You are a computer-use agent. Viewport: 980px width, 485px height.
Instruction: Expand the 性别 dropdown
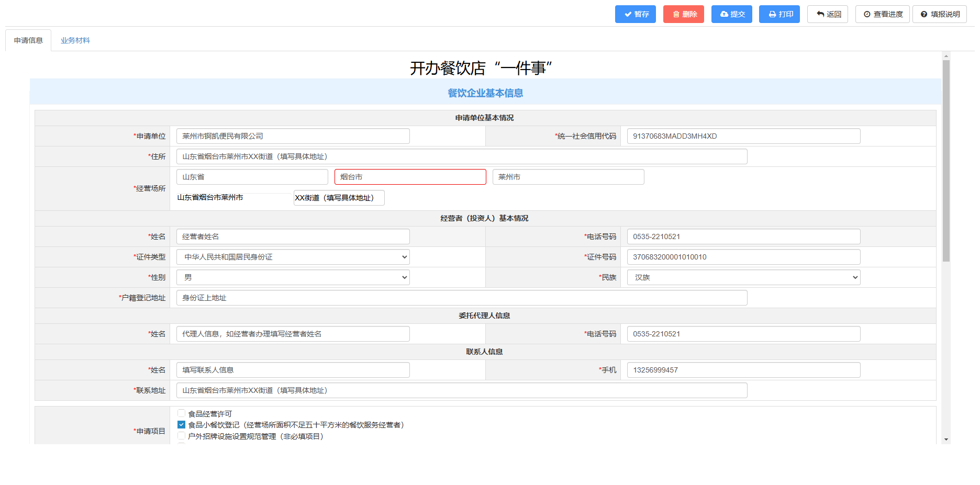tap(293, 277)
